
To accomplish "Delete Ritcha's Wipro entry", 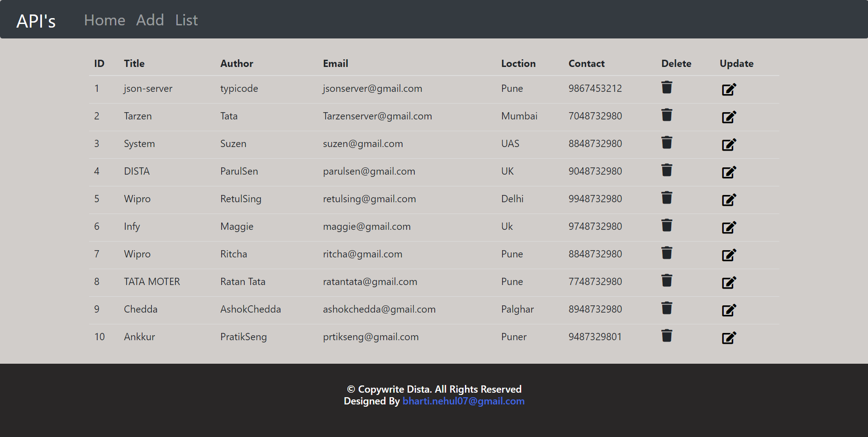I will coord(667,253).
